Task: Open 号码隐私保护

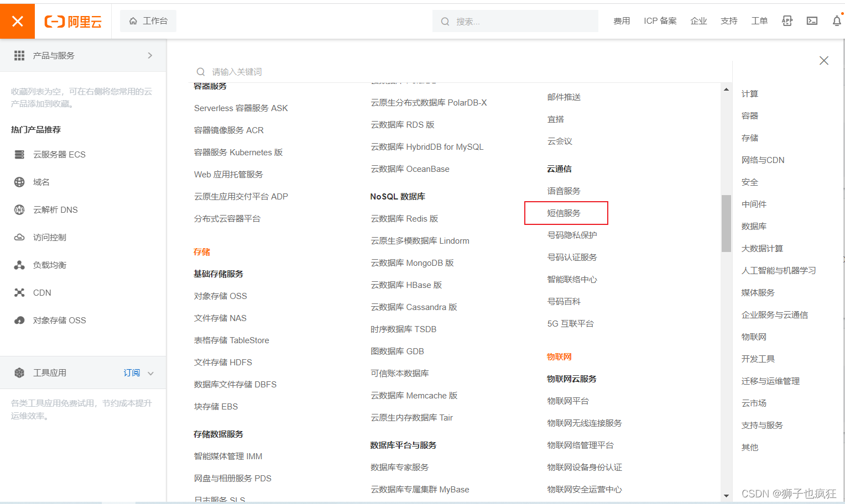Action: 572,235
